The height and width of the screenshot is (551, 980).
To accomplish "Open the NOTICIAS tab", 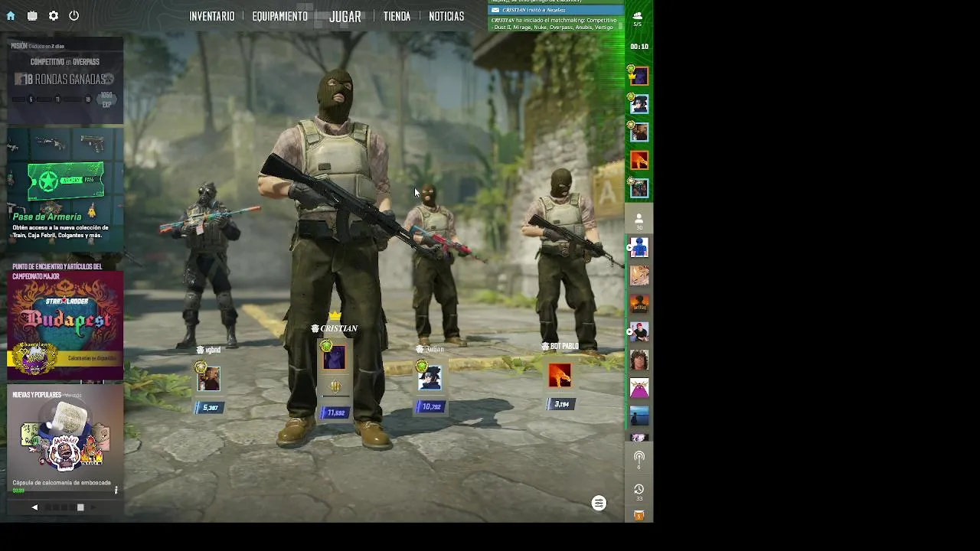I will [x=446, y=16].
